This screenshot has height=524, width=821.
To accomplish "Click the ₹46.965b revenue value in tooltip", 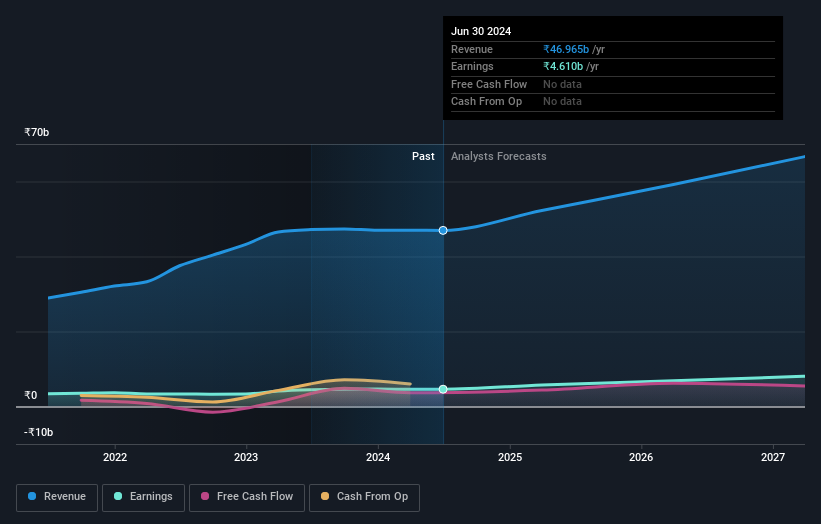I will 566,49.
